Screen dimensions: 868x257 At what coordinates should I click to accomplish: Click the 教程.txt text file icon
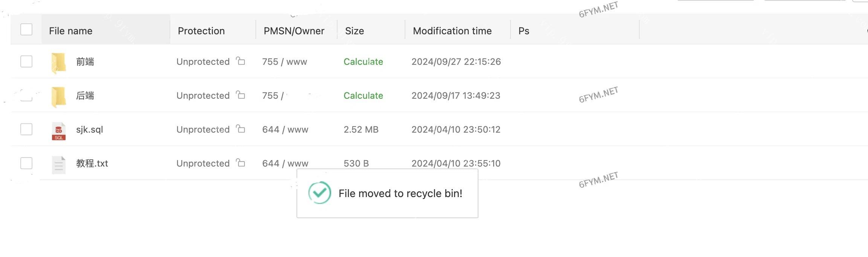coord(58,165)
